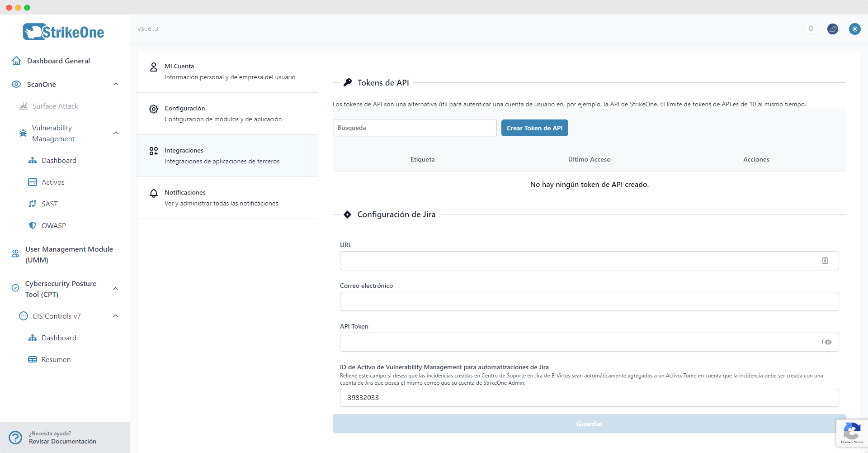Click the Etiqueta column header

coord(422,159)
